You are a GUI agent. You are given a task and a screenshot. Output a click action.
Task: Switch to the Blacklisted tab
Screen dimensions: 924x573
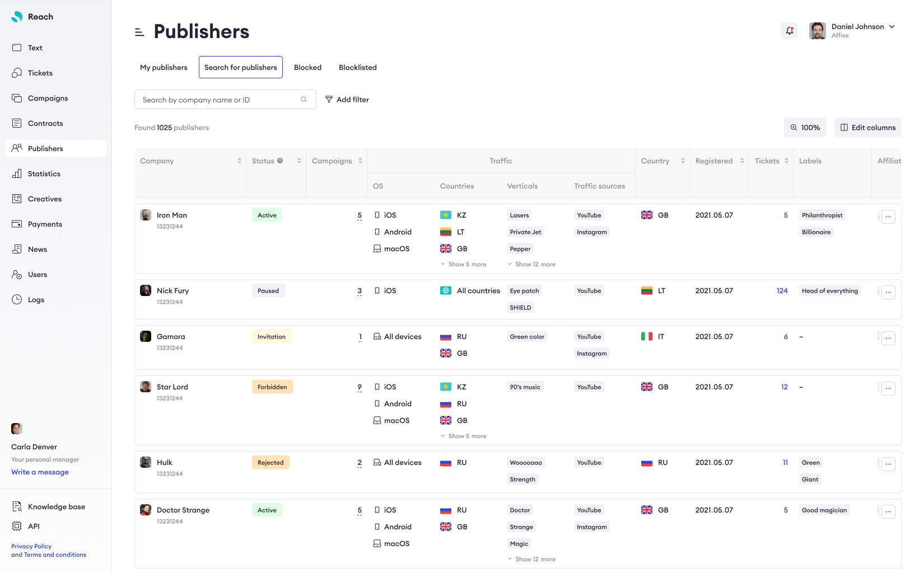tap(357, 67)
